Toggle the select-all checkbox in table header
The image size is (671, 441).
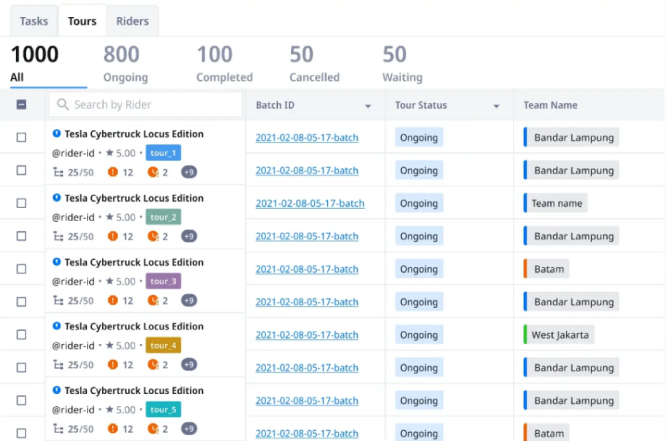click(x=21, y=105)
